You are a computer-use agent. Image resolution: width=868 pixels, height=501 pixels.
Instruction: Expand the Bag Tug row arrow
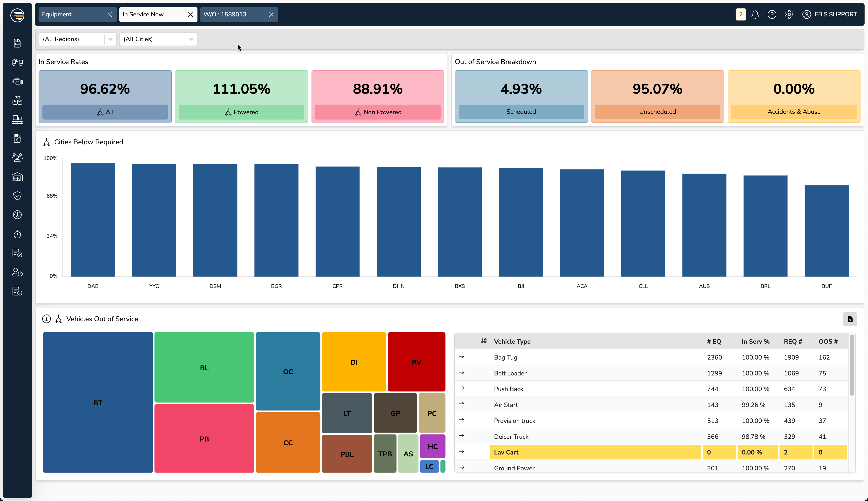pos(462,356)
